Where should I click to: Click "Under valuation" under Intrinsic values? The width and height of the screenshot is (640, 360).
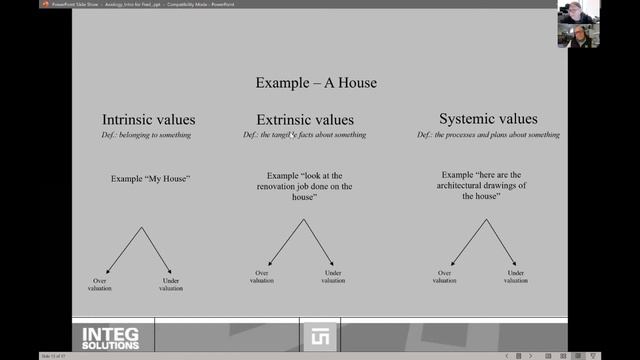pyautogui.click(x=171, y=284)
